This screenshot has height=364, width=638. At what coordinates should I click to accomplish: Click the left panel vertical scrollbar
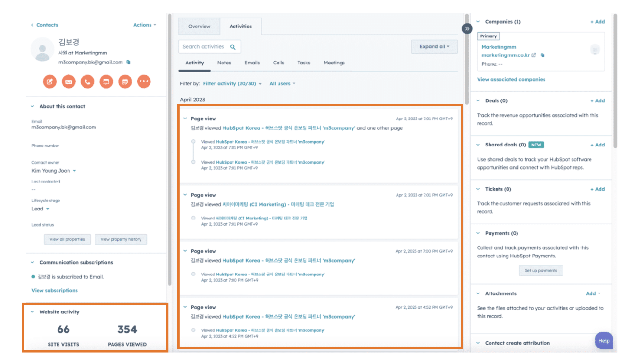click(170, 150)
